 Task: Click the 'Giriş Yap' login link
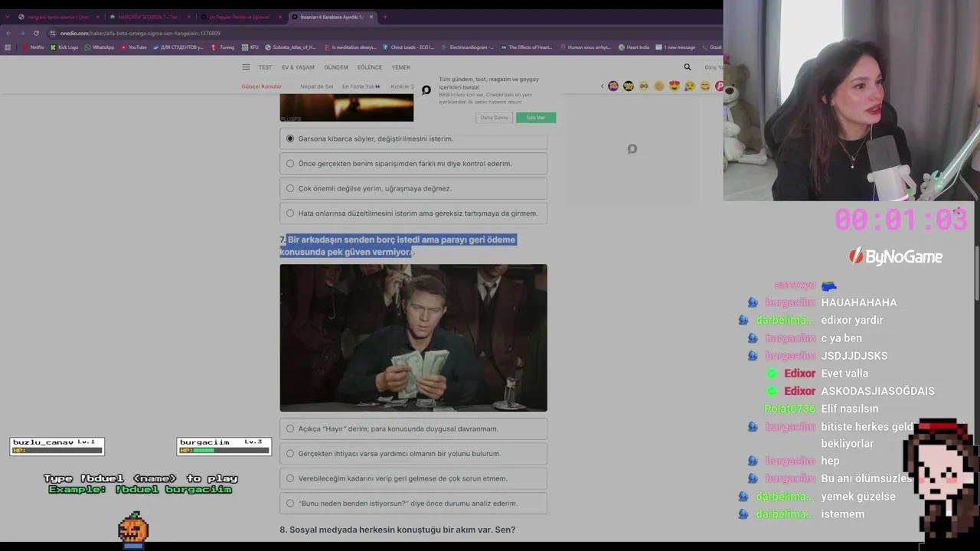[x=713, y=67]
